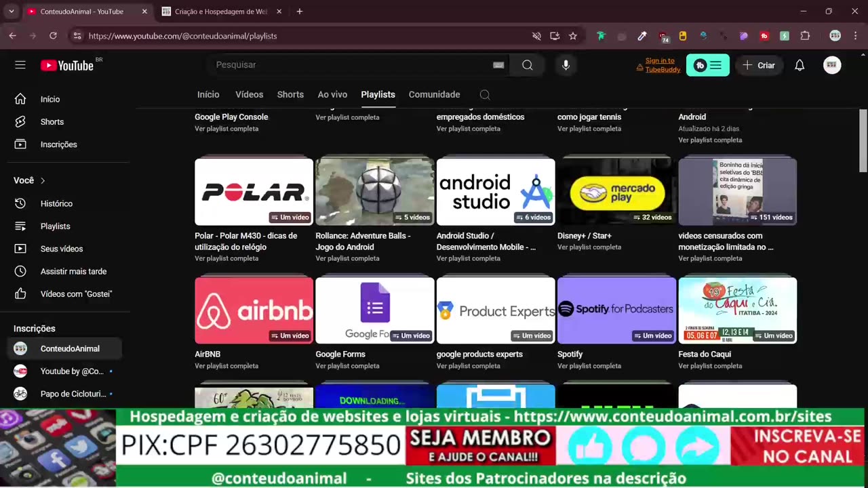The image size is (868, 488).
Task: Open the Polar M430 playlist thumbnail
Action: point(254,192)
